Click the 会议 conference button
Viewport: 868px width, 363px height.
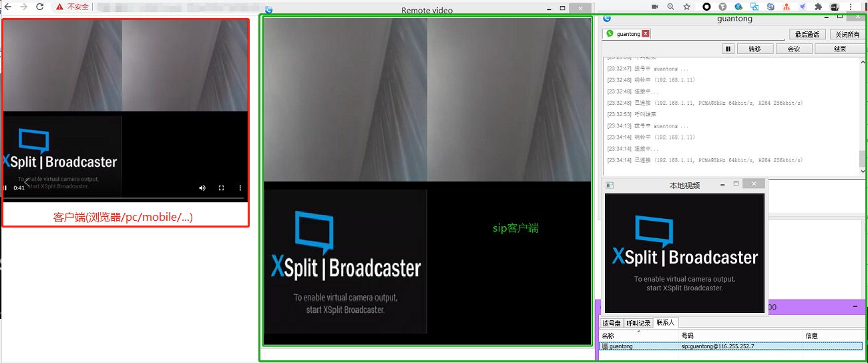pyautogui.click(x=794, y=49)
